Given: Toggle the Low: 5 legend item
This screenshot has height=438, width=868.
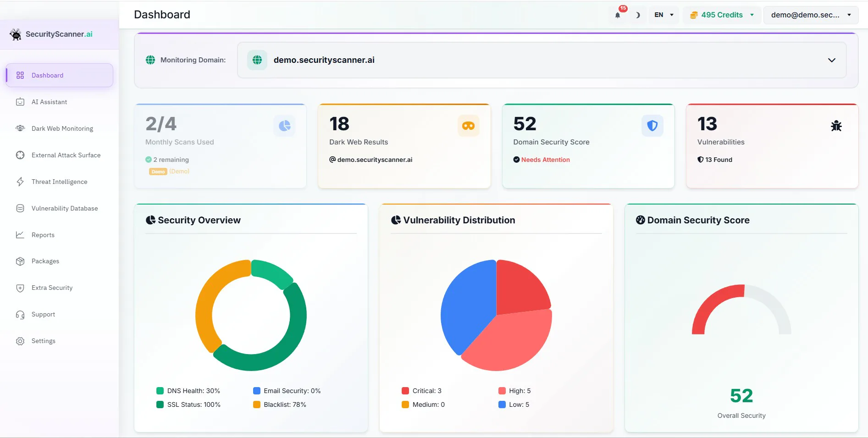Looking at the screenshot, I should click(514, 405).
